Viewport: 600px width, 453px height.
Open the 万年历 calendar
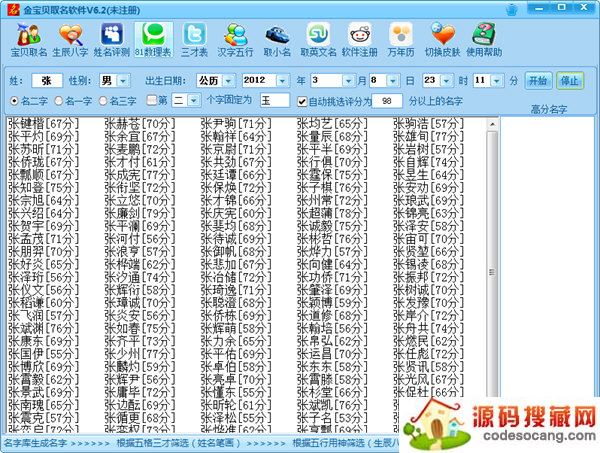click(401, 40)
